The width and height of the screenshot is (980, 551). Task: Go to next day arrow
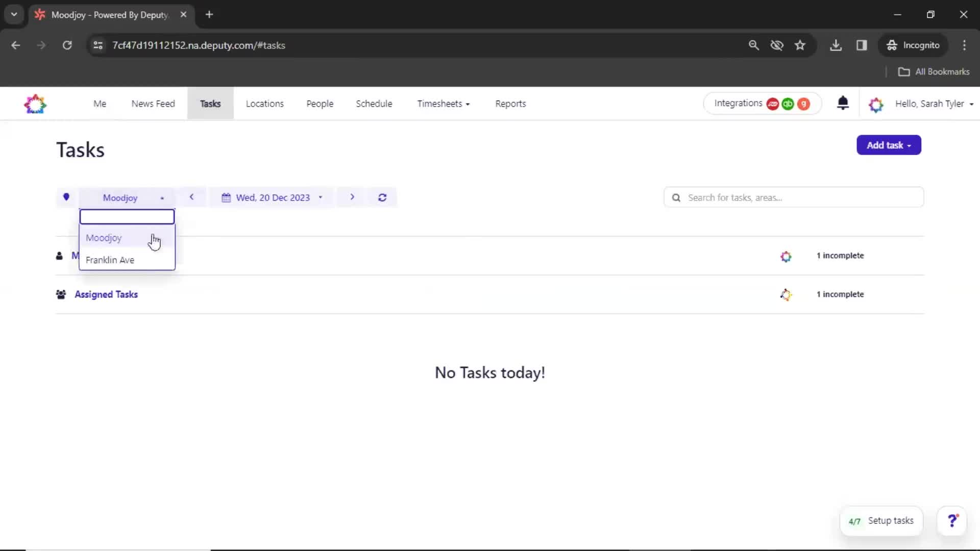pyautogui.click(x=352, y=197)
